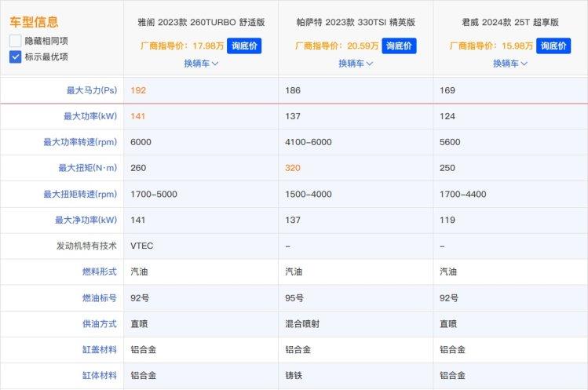Viewport: 588px width, 390px height.
Task: Click the 供油方式 parameter label
Action: [x=100, y=324]
